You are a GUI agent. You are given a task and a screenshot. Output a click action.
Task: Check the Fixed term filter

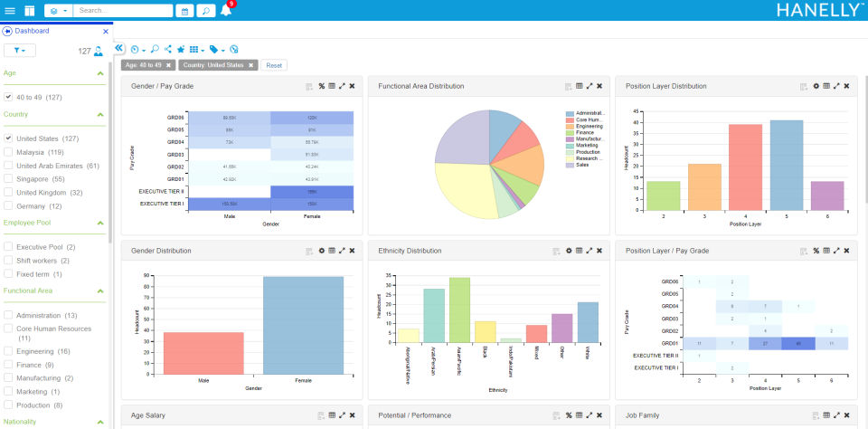[8, 274]
